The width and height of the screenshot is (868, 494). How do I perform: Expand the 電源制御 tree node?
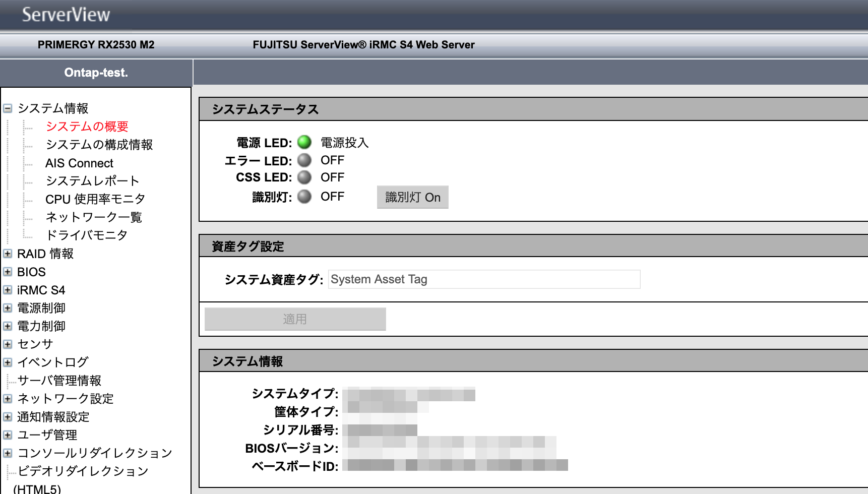click(8, 308)
